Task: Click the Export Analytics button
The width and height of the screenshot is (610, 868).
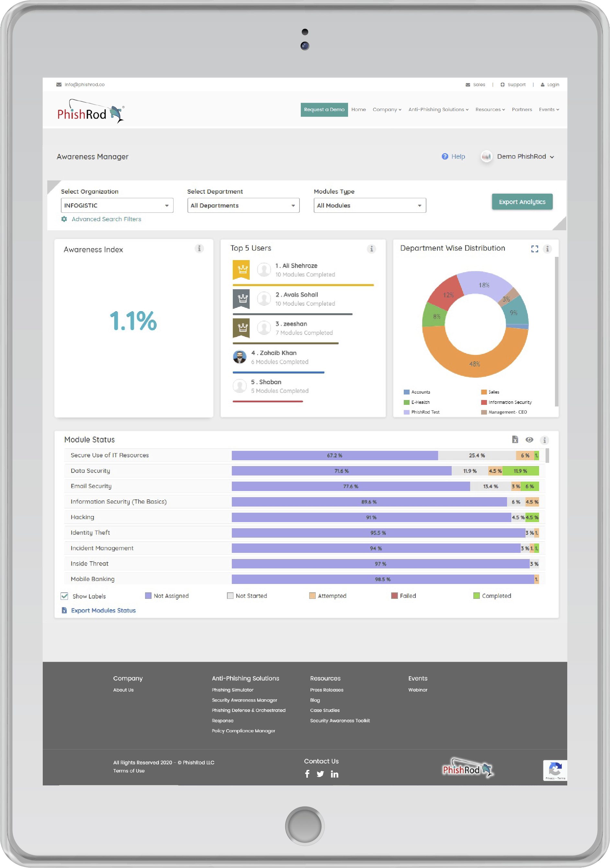Action: (x=522, y=202)
